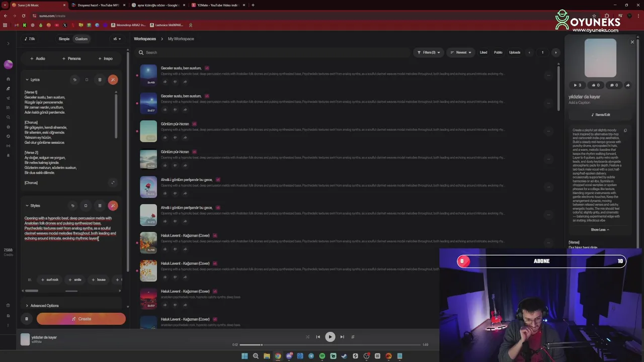The image size is (644, 362).
Task: Add the surf rock style tag
Action: click(50, 280)
